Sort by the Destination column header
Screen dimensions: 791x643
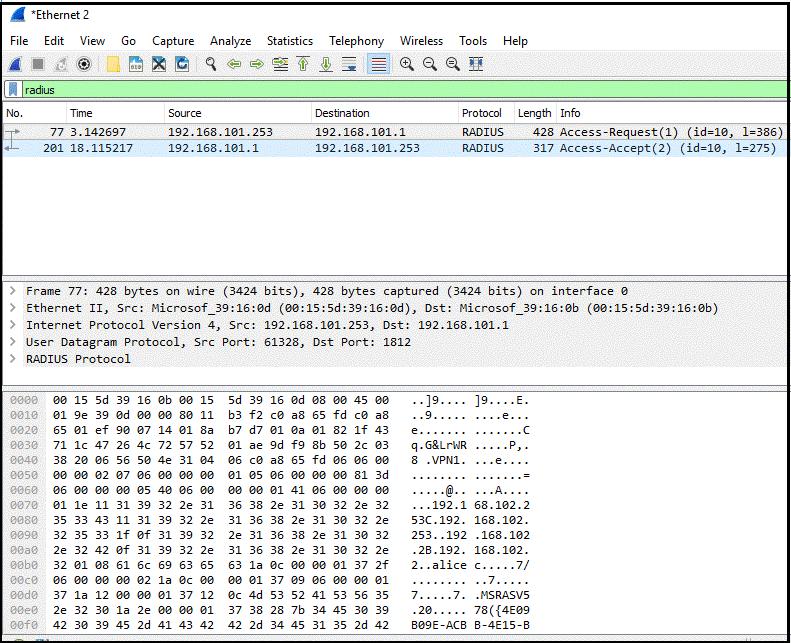385,113
